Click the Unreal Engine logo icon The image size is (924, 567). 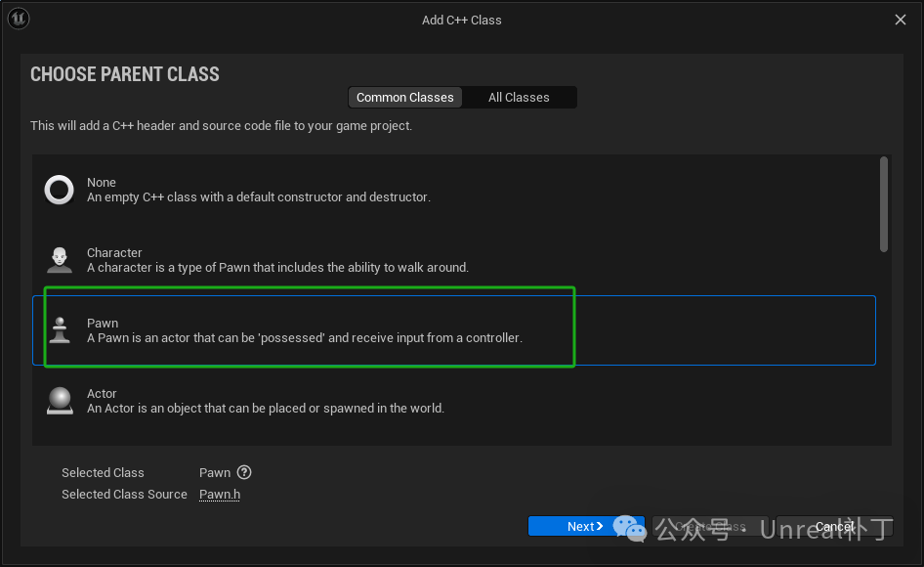(19, 19)
